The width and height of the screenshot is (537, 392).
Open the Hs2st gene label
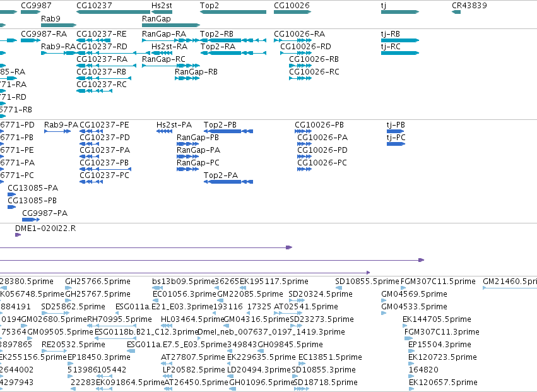tap(162, 6)
